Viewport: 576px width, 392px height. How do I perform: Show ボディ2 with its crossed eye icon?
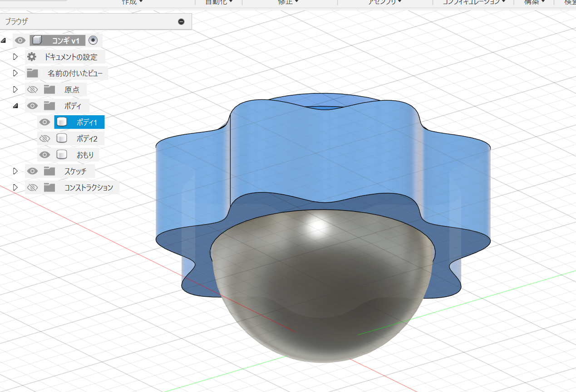44,138
